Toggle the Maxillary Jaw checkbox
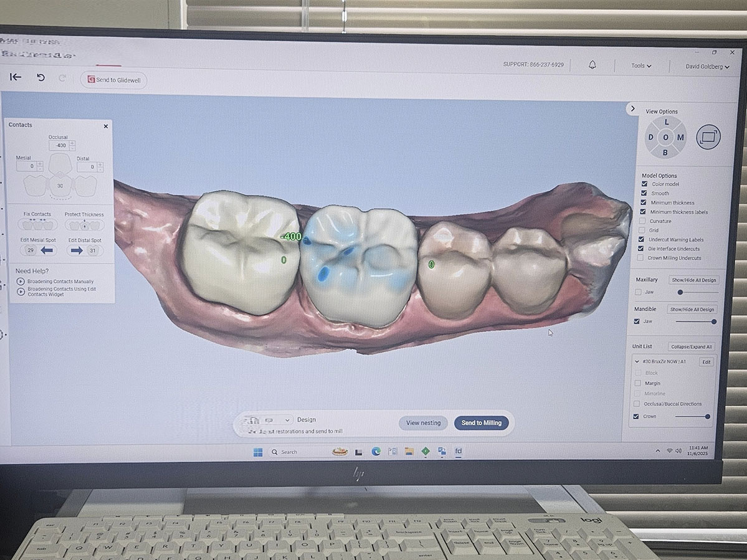This screenshot has width=747, height=560. pyautogui.click(x=637, y=292)
